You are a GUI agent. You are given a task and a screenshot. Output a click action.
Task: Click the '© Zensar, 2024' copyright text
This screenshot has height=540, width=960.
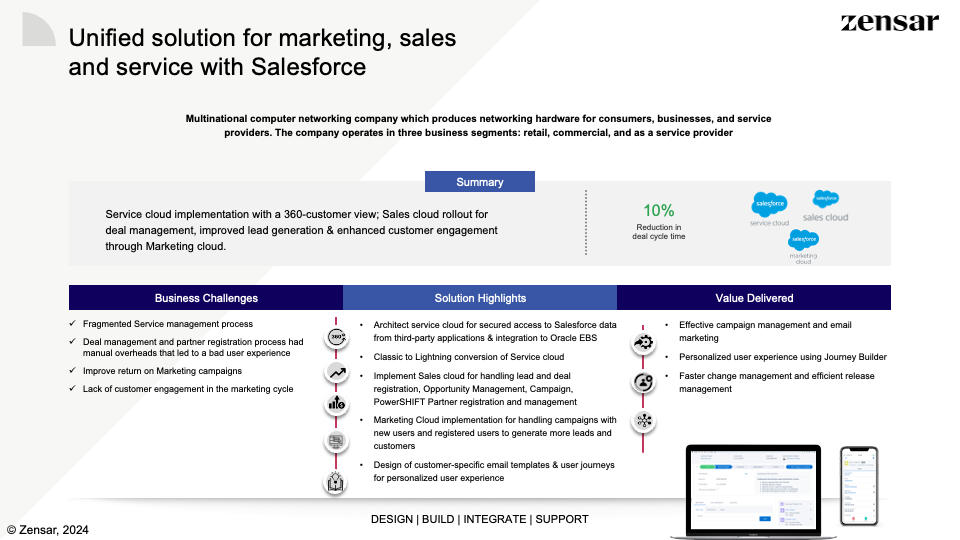[48, 530]
